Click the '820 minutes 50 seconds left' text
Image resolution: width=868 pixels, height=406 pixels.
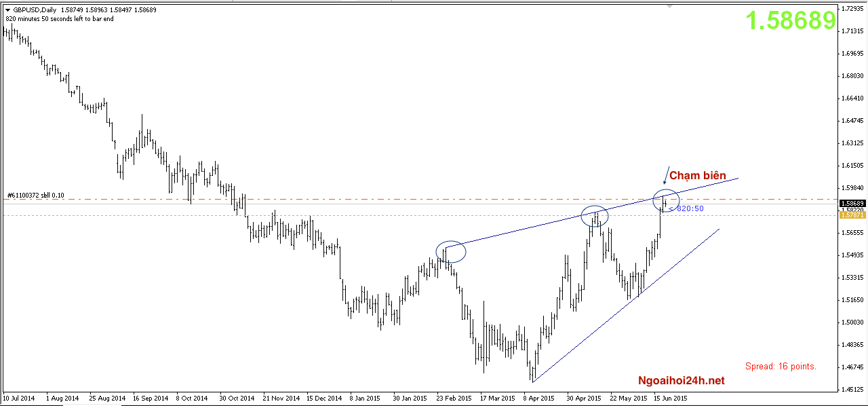[60, 19]
